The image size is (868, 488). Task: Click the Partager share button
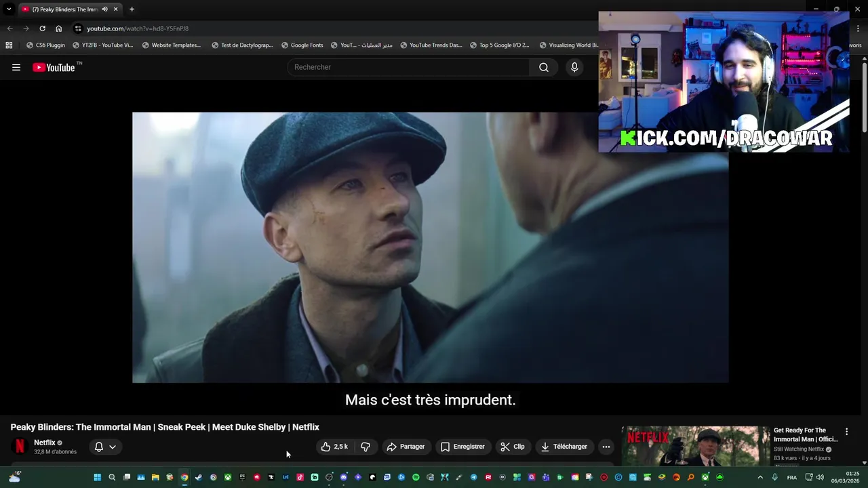coord(406,447)
